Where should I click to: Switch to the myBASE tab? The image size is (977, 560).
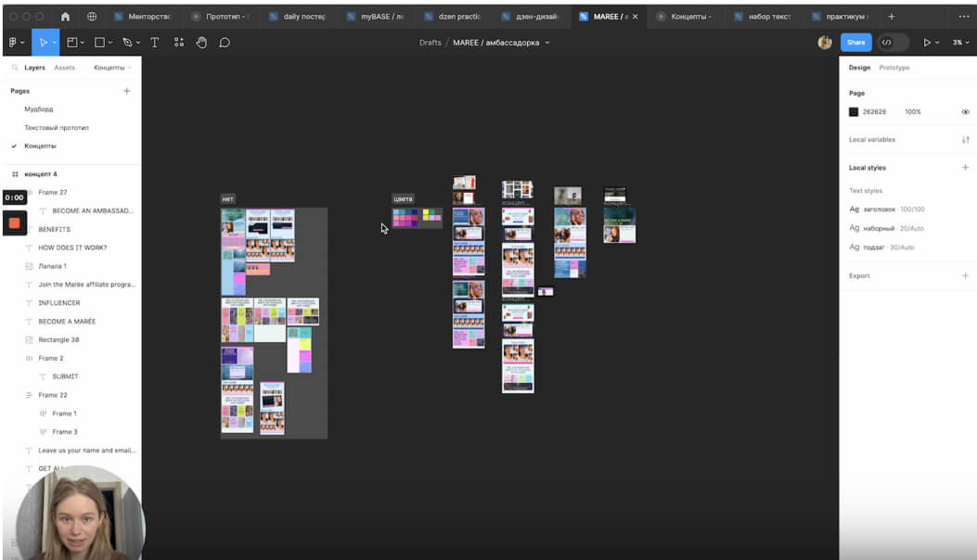(x=375, y=16)
